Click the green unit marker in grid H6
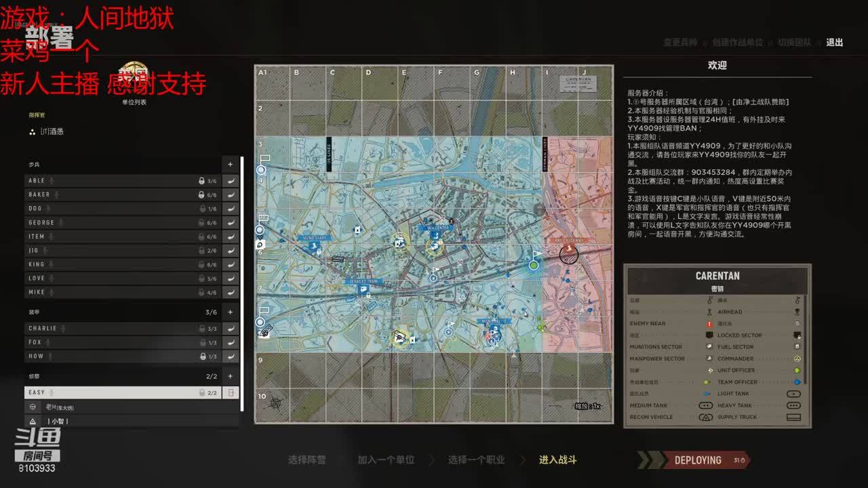 click(x=534, y=264)
